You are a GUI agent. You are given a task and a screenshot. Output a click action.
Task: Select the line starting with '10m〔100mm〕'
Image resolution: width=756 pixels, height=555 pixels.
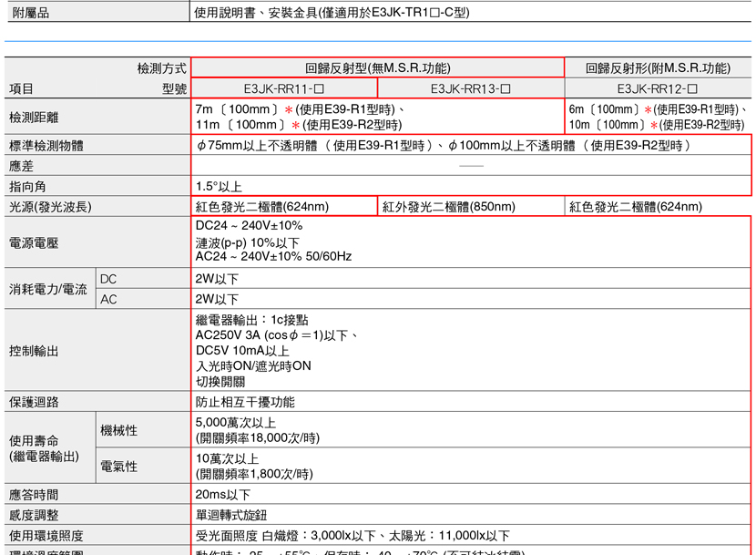657,125
